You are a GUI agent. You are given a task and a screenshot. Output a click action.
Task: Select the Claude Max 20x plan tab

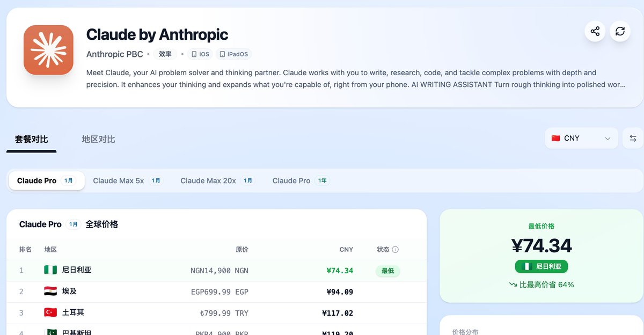click(218, 180)
